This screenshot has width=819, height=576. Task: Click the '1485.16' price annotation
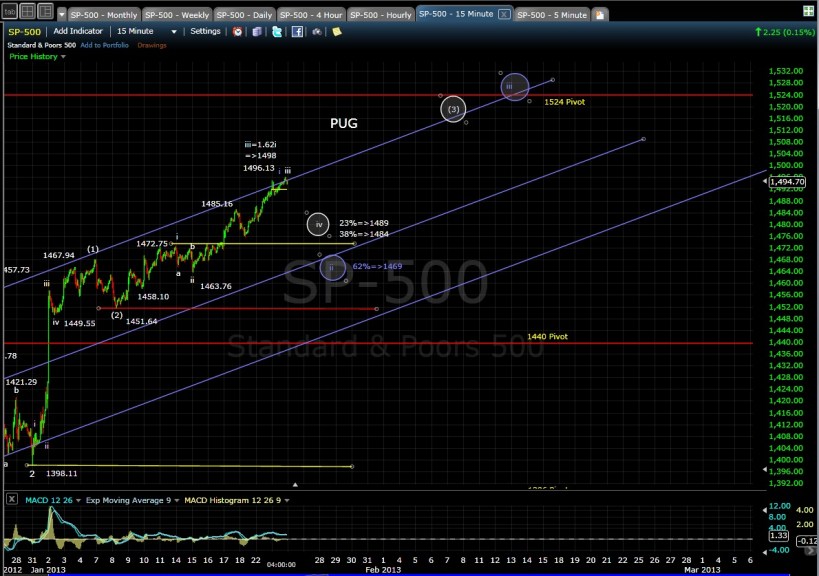(217, 204)
